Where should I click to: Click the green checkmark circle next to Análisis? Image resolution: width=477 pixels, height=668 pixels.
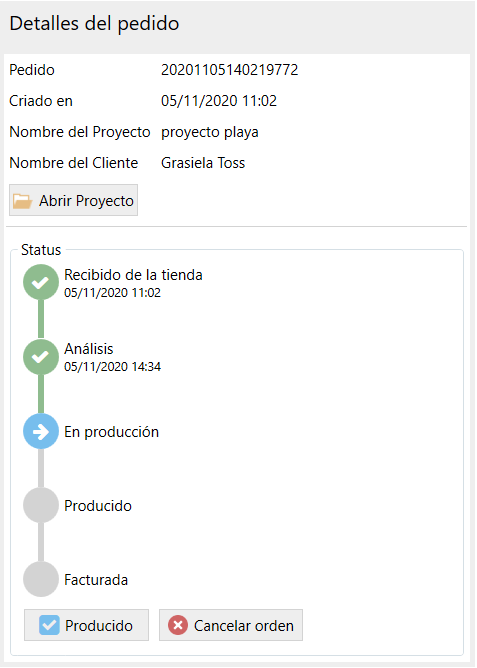(x=41, y=357)
